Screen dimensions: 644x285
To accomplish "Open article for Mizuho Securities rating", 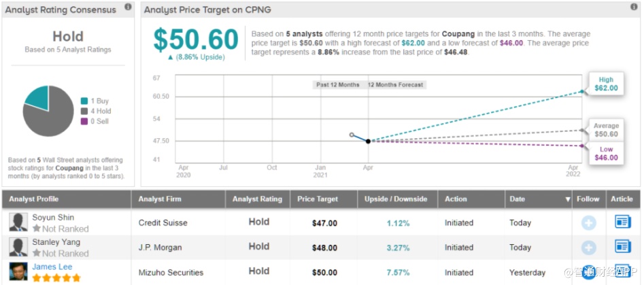I will 622,271.
